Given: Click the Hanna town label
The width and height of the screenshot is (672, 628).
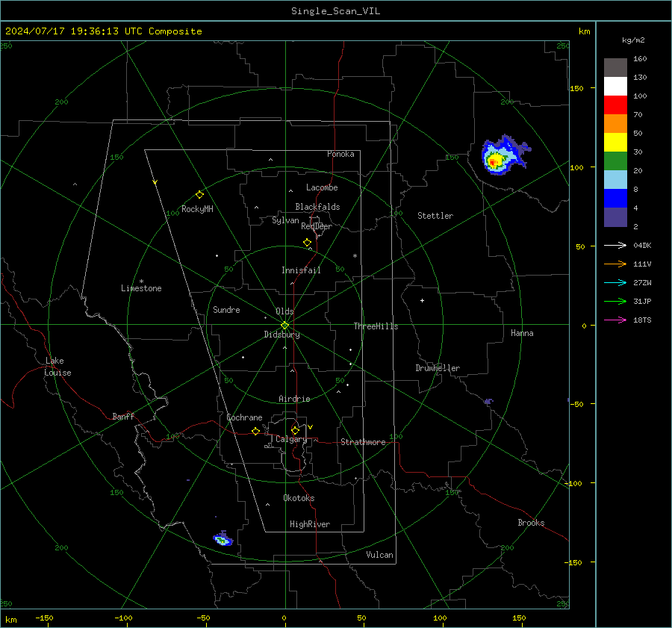Looking at the screenshot, I should pos(522,333).
